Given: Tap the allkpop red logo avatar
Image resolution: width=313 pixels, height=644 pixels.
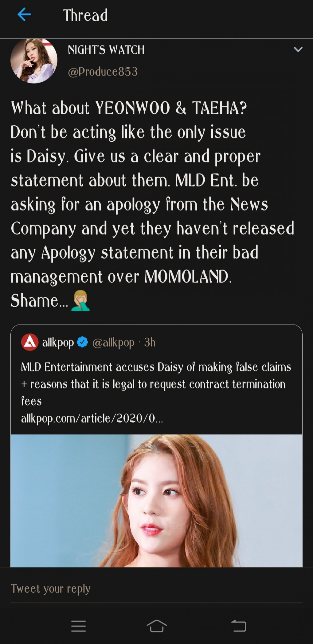Looking at the screenshot, I should [30, 342].
